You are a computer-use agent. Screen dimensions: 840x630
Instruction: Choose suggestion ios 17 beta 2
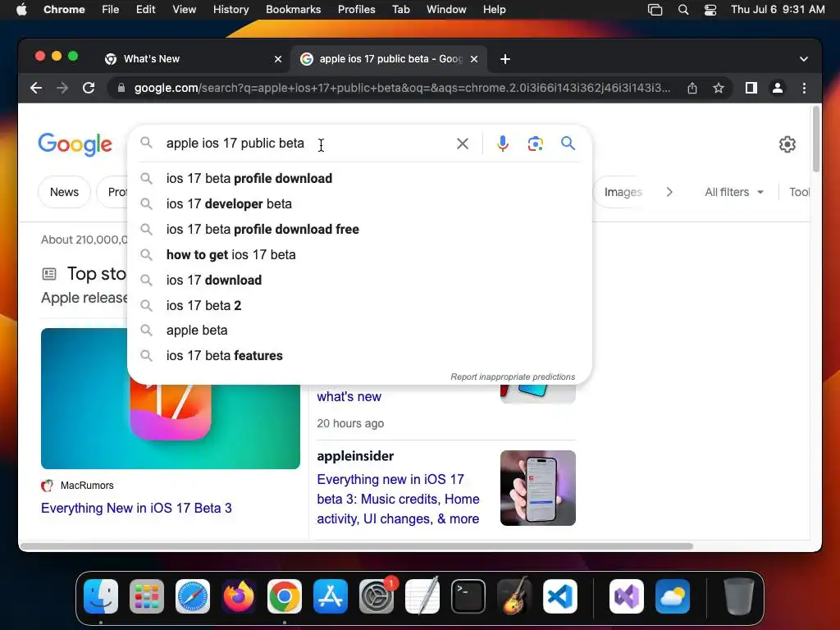click(359, 305)
